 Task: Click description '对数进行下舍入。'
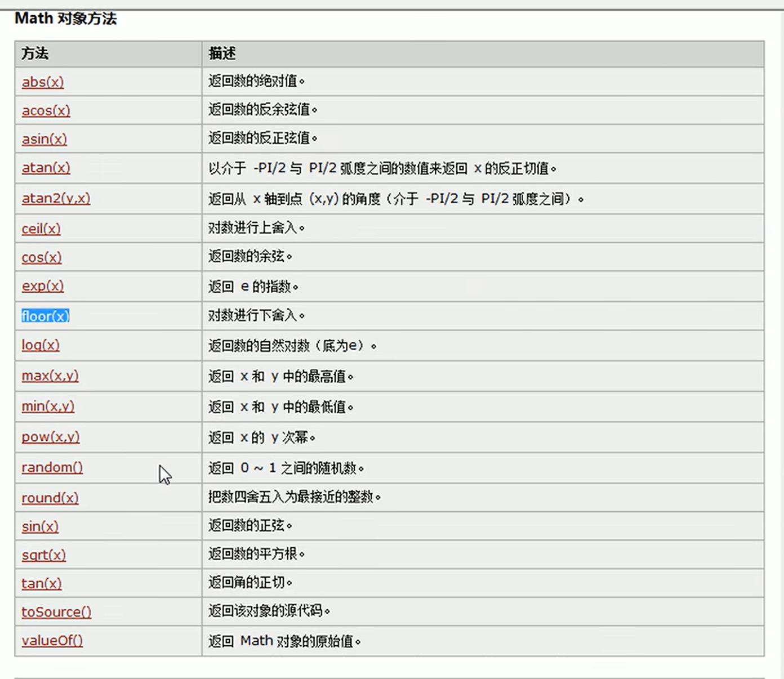[x=257, y=315]
